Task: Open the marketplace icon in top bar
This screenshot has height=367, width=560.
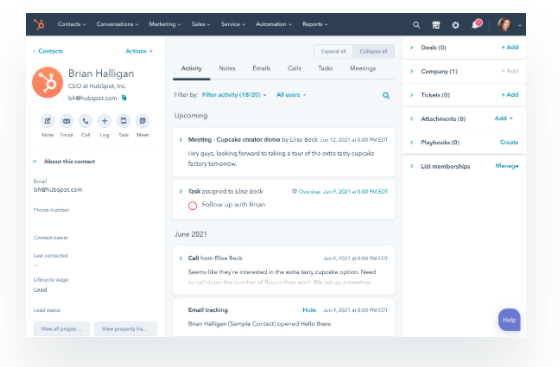Action: pos(436,25)
